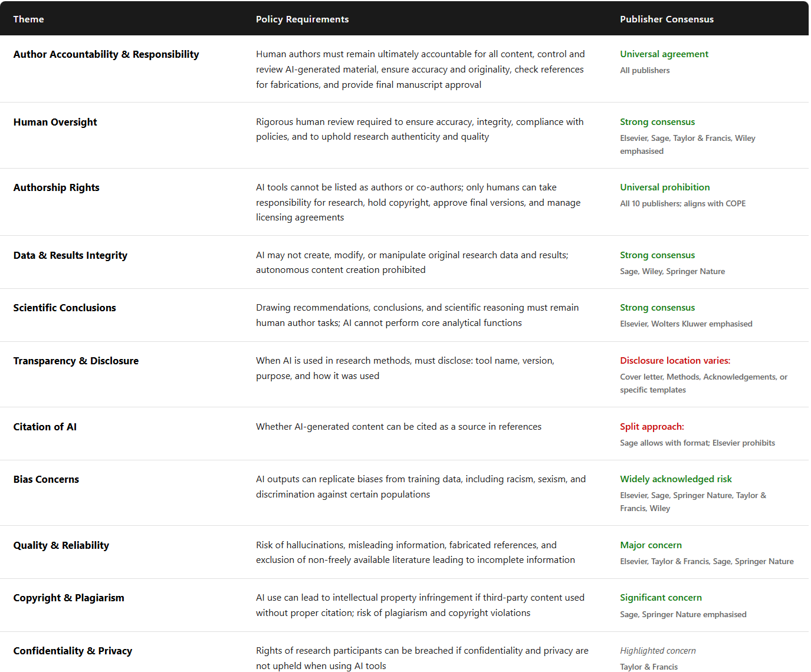The image size is (811, 672).
Task: Select the Authorship Rights theme label
Action: (x=56, y=187)
